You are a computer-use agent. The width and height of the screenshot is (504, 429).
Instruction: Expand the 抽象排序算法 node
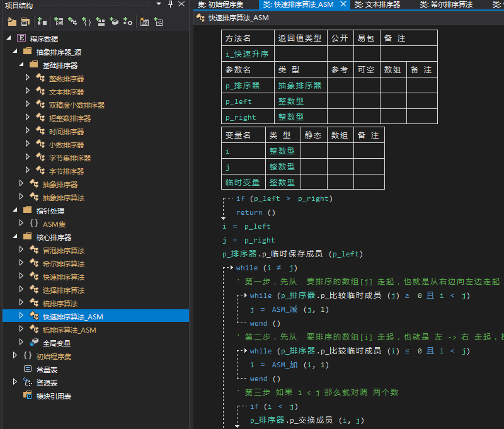pos(21,197)
